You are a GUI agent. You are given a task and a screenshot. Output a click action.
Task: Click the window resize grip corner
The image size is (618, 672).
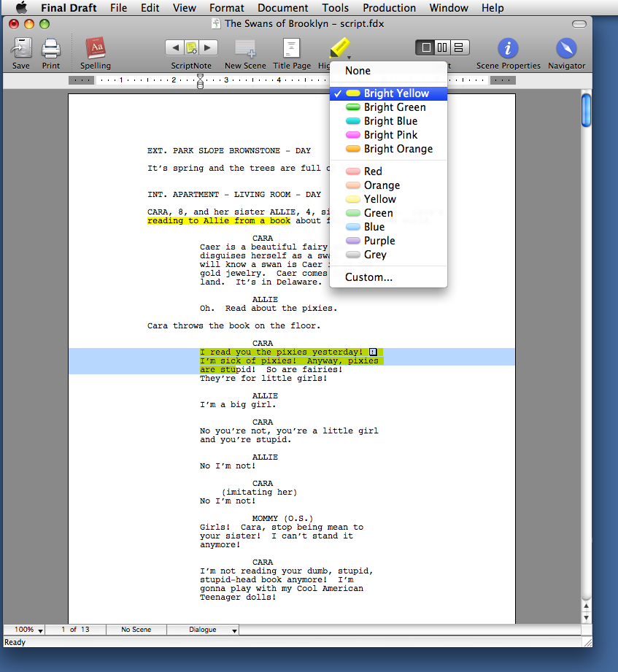(x=587, y=642)
